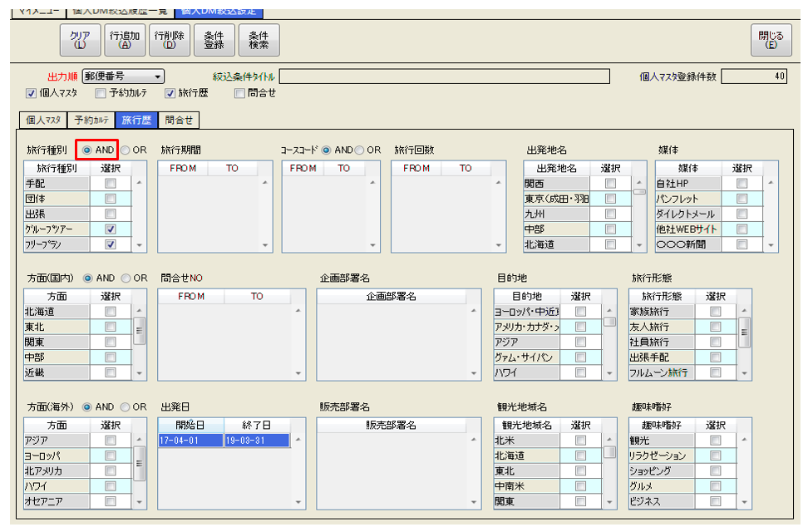The image size is (808, 532).
Task: Check 東北 in the 方面(国内) list
Action: pyautogui.click(x=111, y=327)
